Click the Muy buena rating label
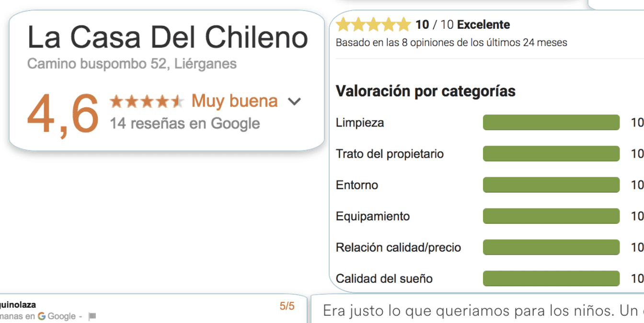This screenshot has width=644, height=323. click(x=234, y=101)
